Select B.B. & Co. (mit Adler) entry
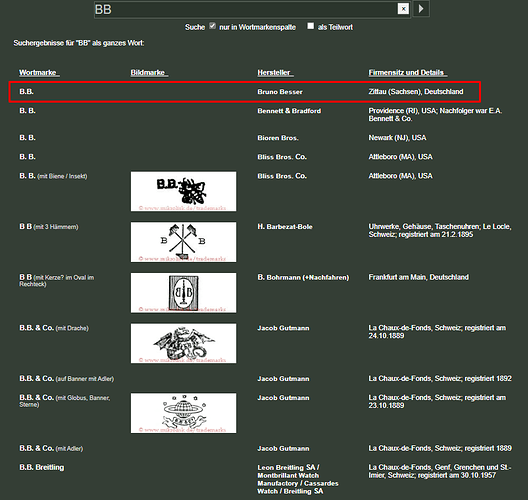The image size is (528, 500). pos(51,448)
